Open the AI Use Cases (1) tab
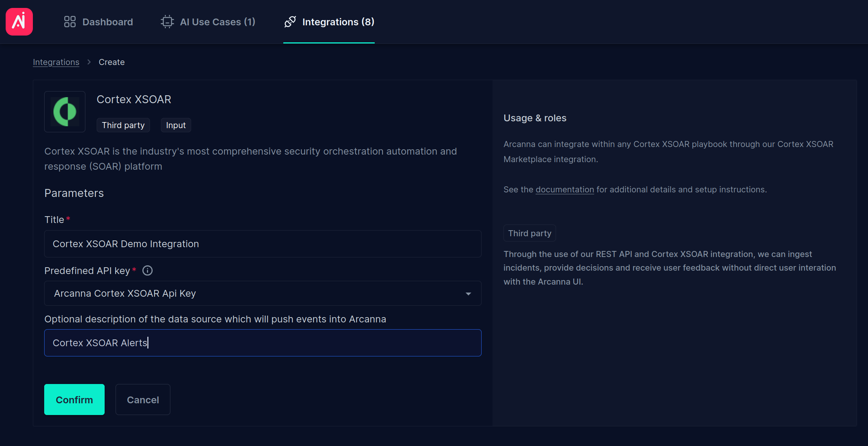The width and height of the screenshot is (868, 446). point(208,22)
